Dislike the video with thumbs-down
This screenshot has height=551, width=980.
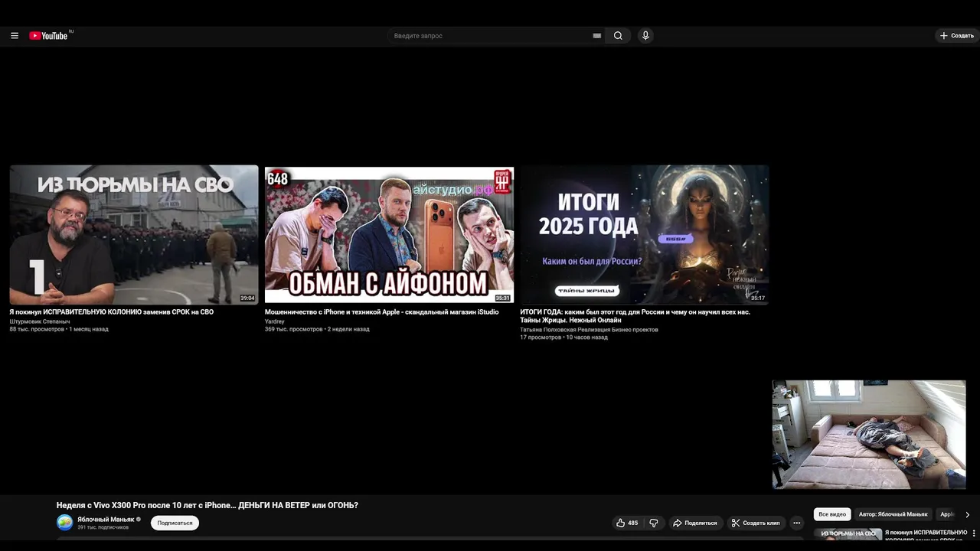point(654,523)
